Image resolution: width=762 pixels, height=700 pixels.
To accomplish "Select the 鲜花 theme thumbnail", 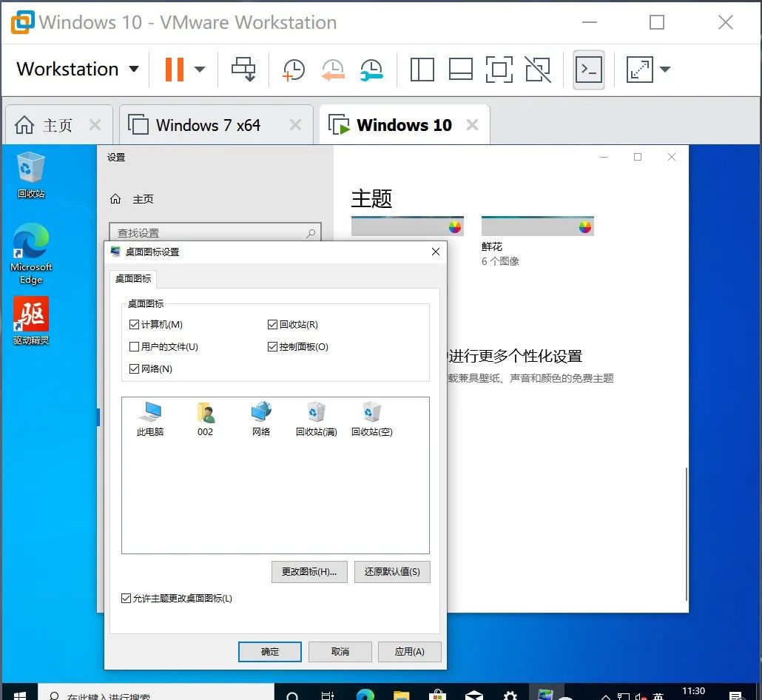I will point(537,226).
